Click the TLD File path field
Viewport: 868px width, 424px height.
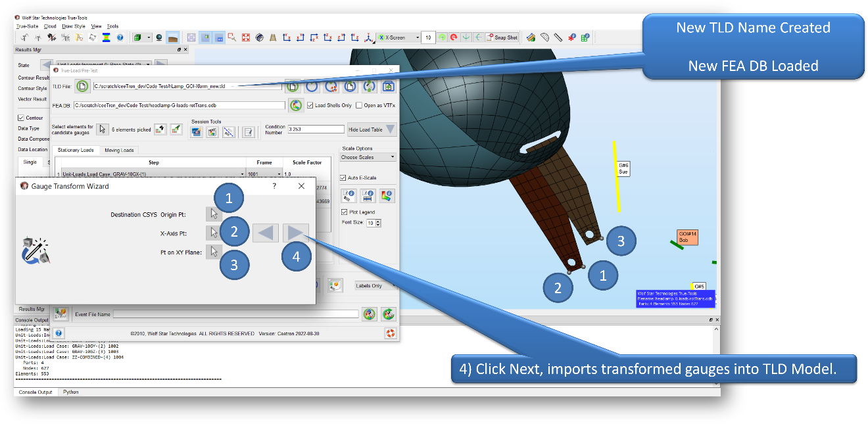[187, 86]
